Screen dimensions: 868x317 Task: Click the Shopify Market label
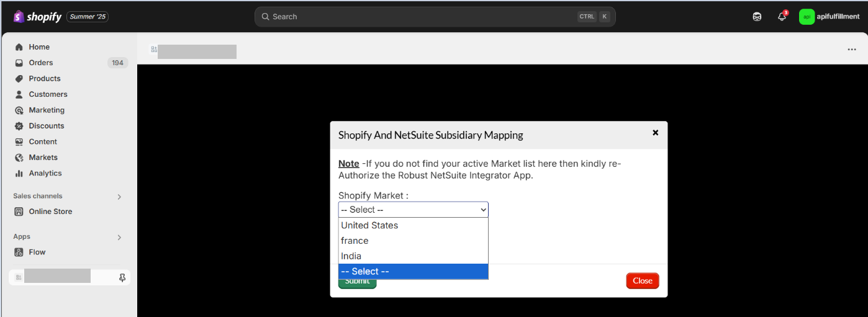374,195
